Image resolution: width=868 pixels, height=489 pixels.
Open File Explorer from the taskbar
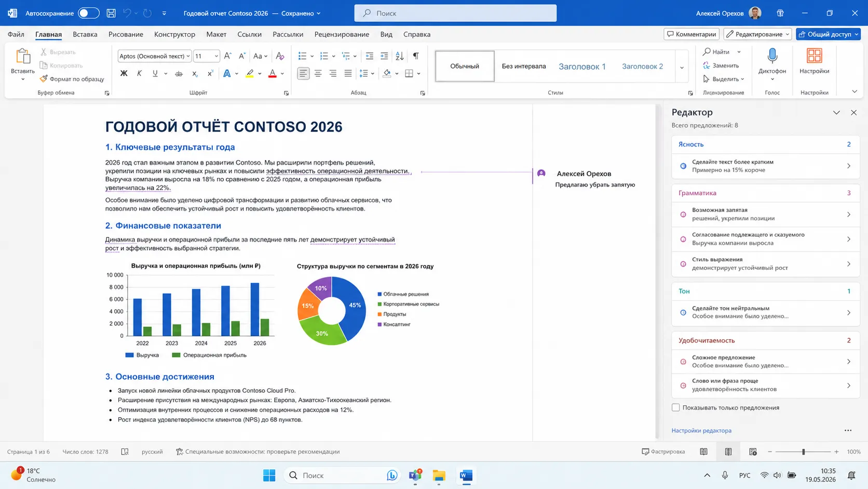pos(439,475)
